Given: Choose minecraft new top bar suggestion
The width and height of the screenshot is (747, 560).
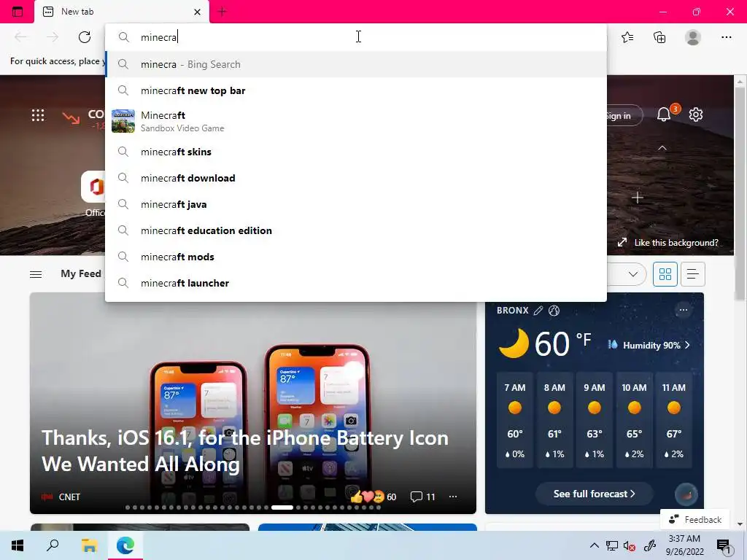Looking at the screenshot, I should pos(356,90).
